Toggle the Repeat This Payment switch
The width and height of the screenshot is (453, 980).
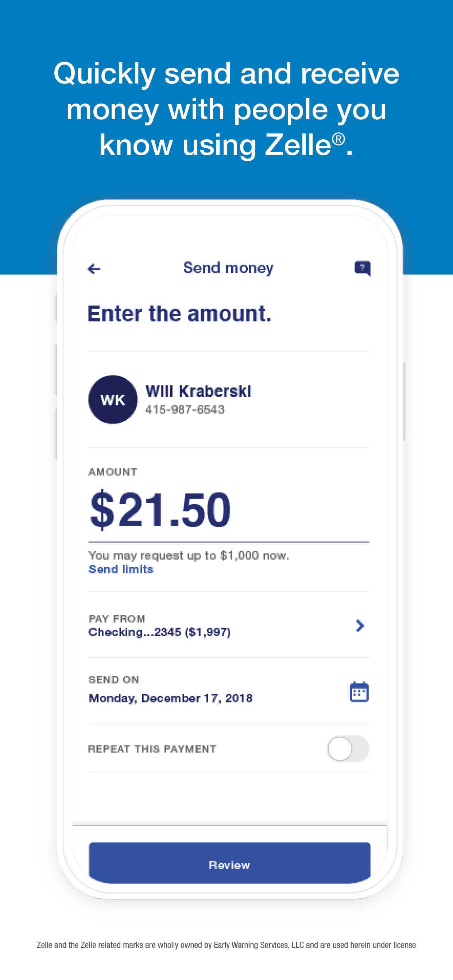[x=348, y=749]
